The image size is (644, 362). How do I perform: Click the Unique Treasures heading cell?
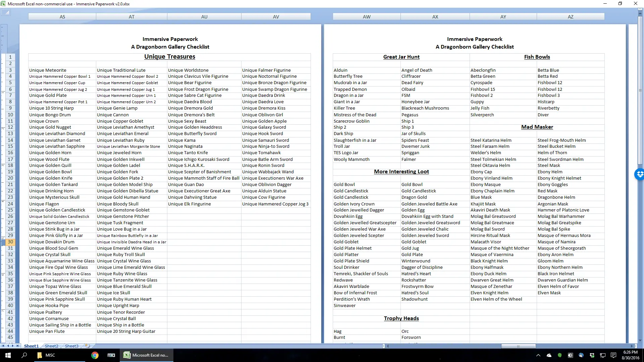(x=170, y=57)
